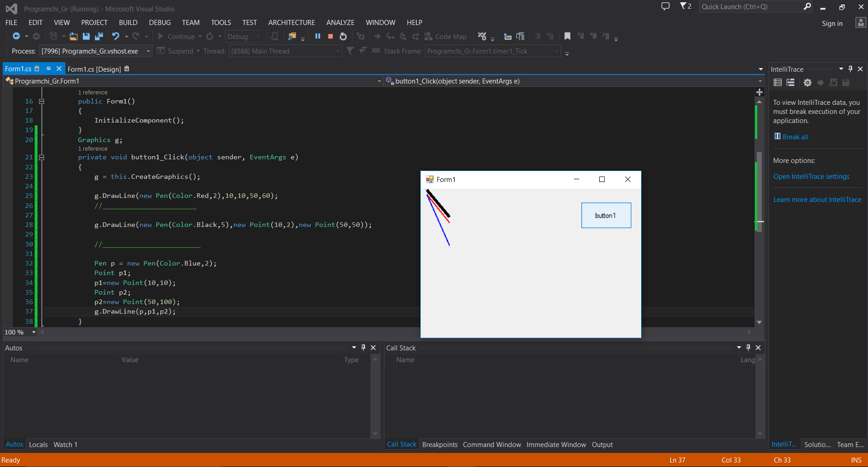Click the Break all link in IntelliTrace
868x467 pixels.
[795, 137]
